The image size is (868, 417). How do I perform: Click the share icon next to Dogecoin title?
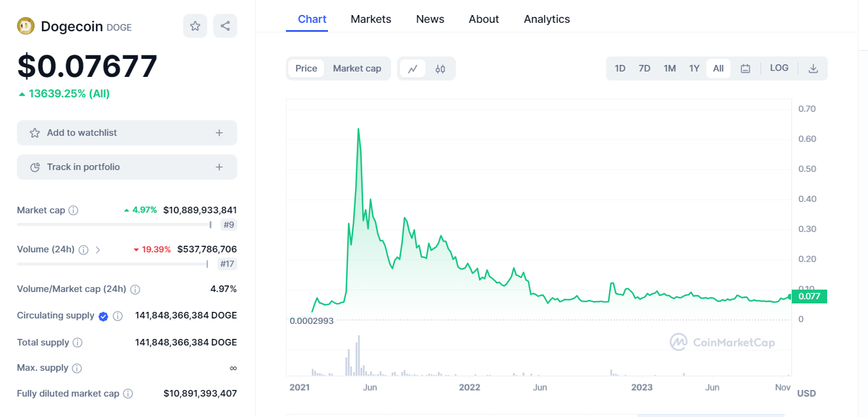click(x=225, y=26)
